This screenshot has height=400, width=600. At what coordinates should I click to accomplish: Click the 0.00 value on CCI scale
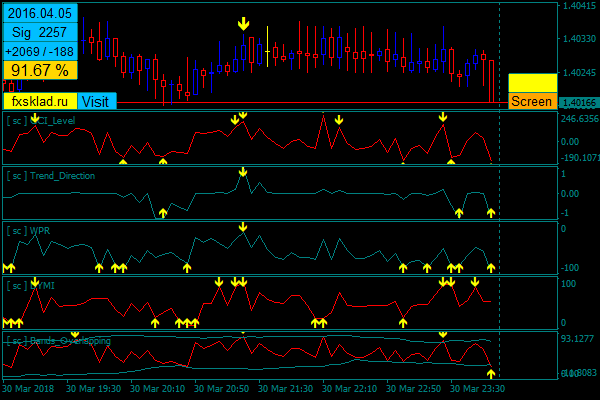click(570, 142)
